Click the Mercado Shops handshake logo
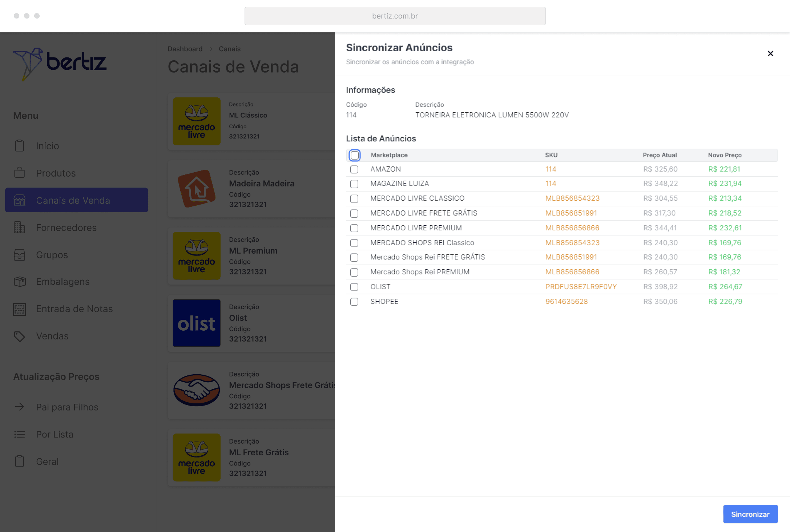790x532 pixels. (x=197, y=390)
